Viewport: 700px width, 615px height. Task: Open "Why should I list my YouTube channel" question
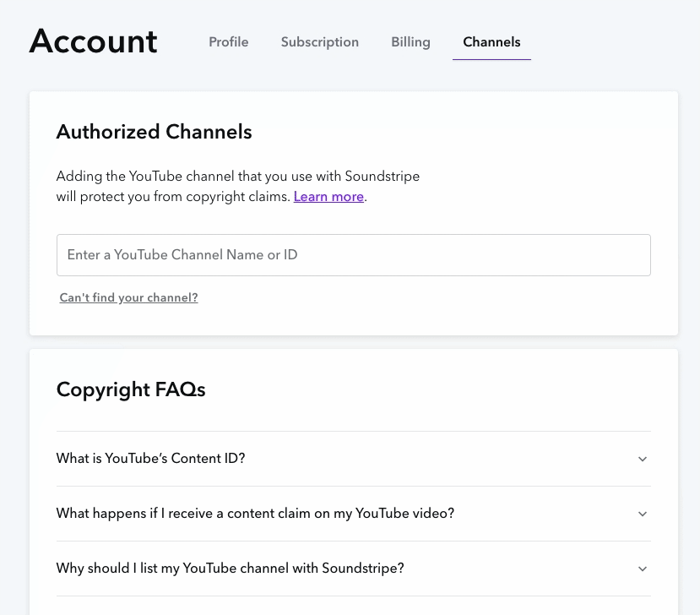pos(230,569)
